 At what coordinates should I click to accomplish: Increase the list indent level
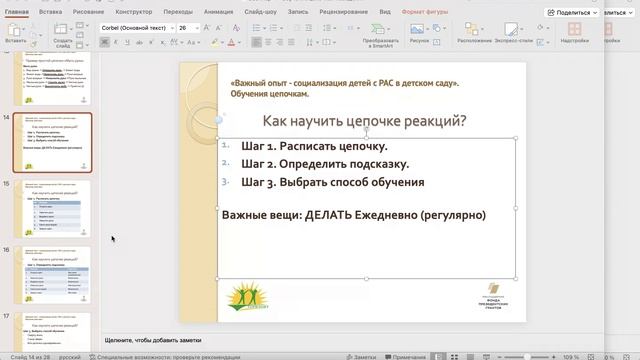coord(309,28)
